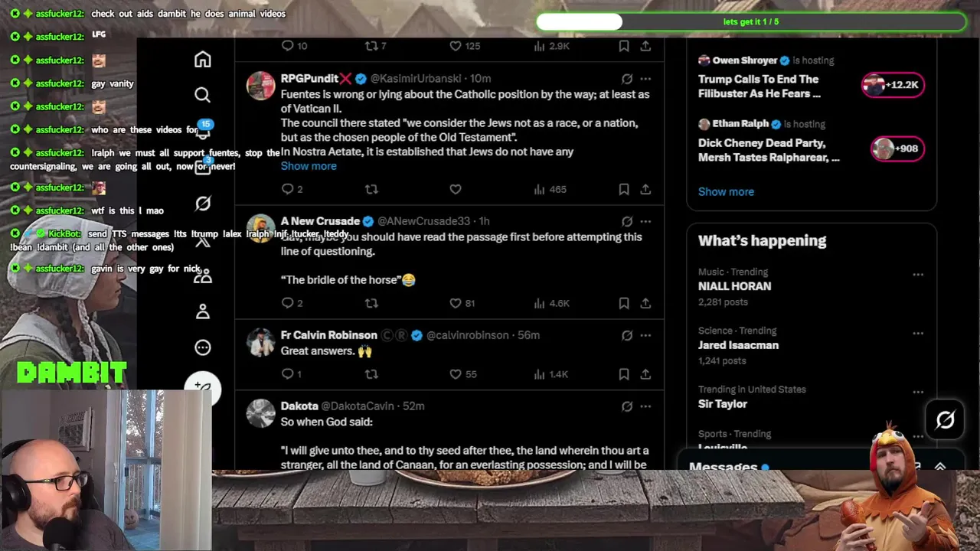The width and height of the screenshot is (980, 551).
Task: Open more options on Dakota's post
Action: point(645,406)
